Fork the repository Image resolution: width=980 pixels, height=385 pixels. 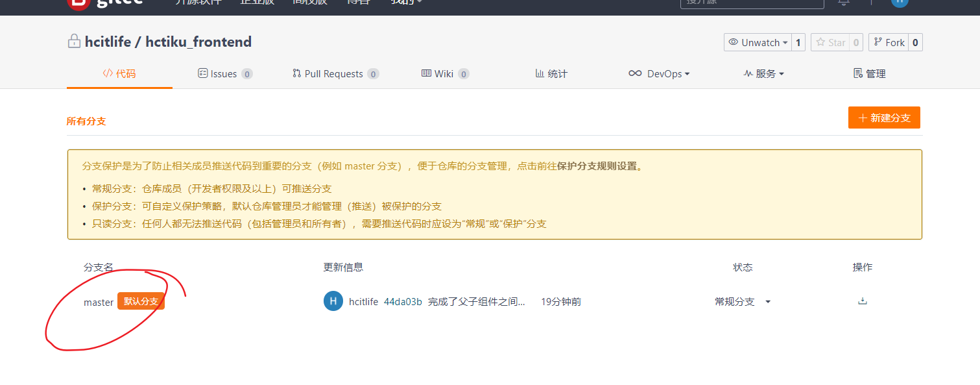[x=889, y=42]
